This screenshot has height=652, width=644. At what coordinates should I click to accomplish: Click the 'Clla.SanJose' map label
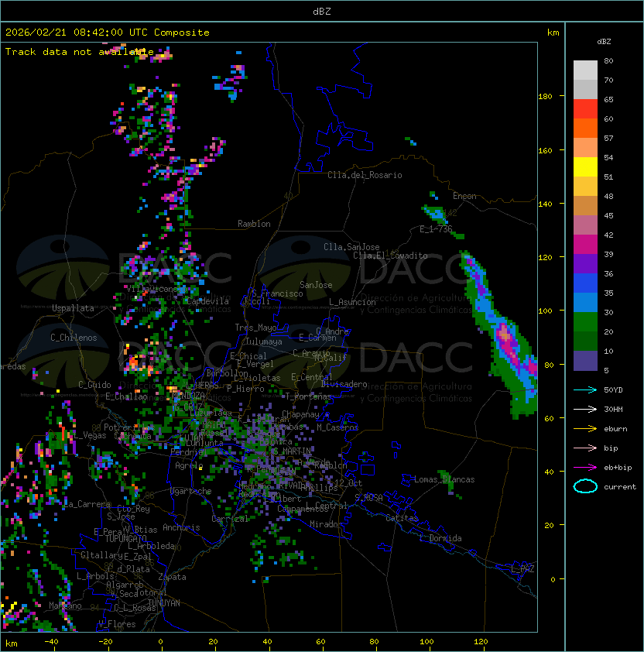pos(351,247)
